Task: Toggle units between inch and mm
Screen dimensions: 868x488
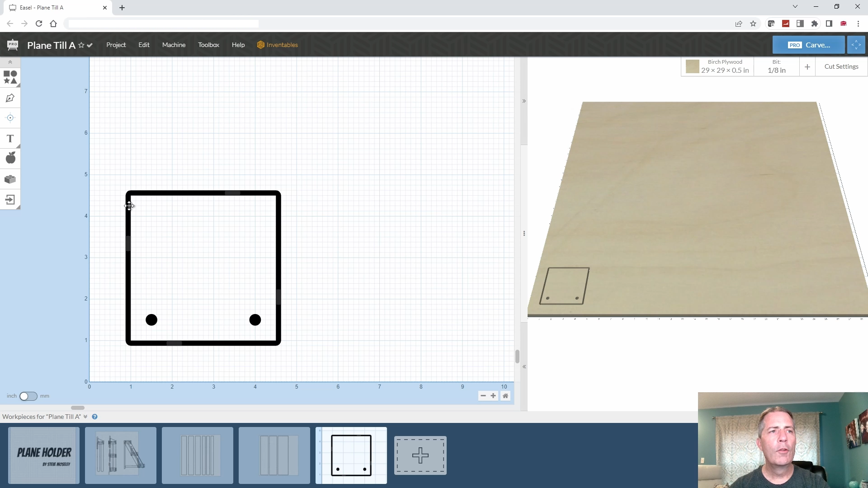Action: (28, 396)
